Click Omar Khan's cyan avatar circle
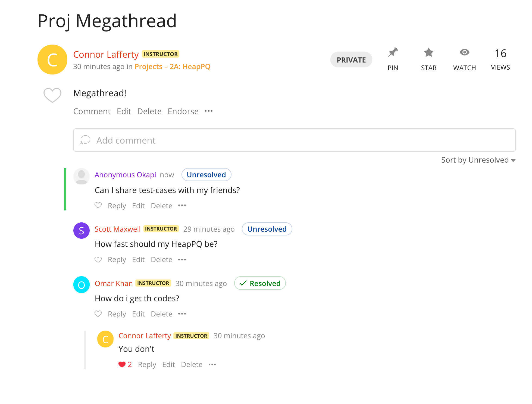532x404 pixels. click(x=82, y=285)
